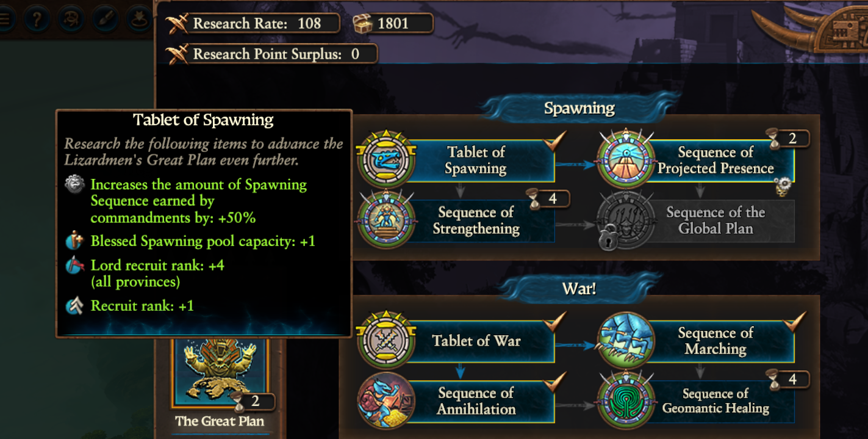This screenshot has width=868, height=439.
Task: Select the Sequence of Marching technology
Action: (715, 341)
